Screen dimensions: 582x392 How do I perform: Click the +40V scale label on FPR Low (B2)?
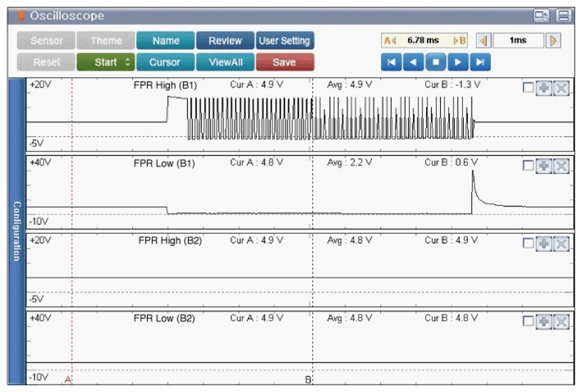click(41, 318)
